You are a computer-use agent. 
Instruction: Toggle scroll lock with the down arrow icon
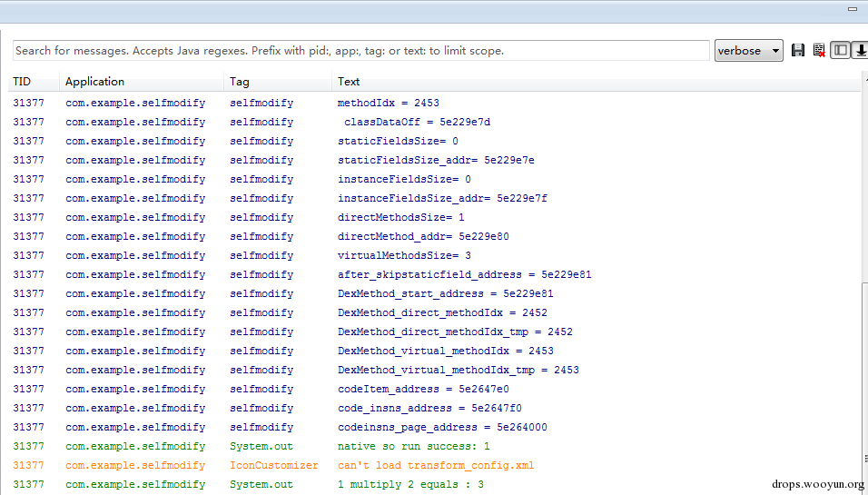[860, 50]
